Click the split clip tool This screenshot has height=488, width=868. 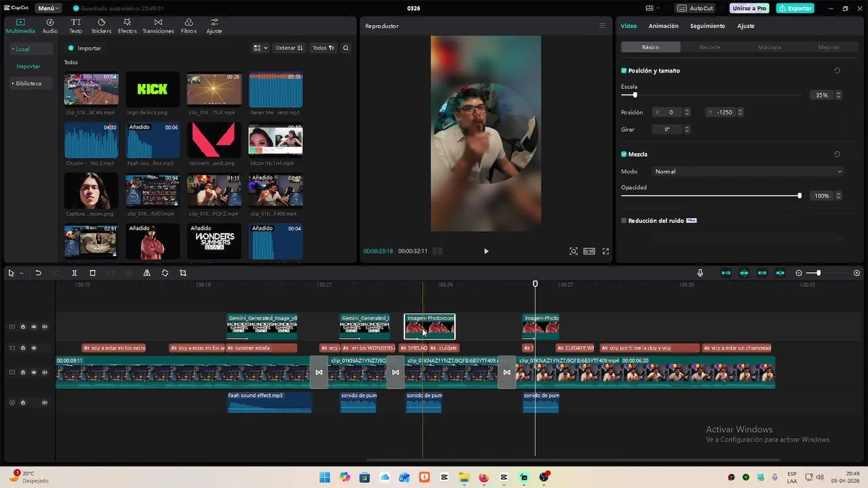point(75,273)
